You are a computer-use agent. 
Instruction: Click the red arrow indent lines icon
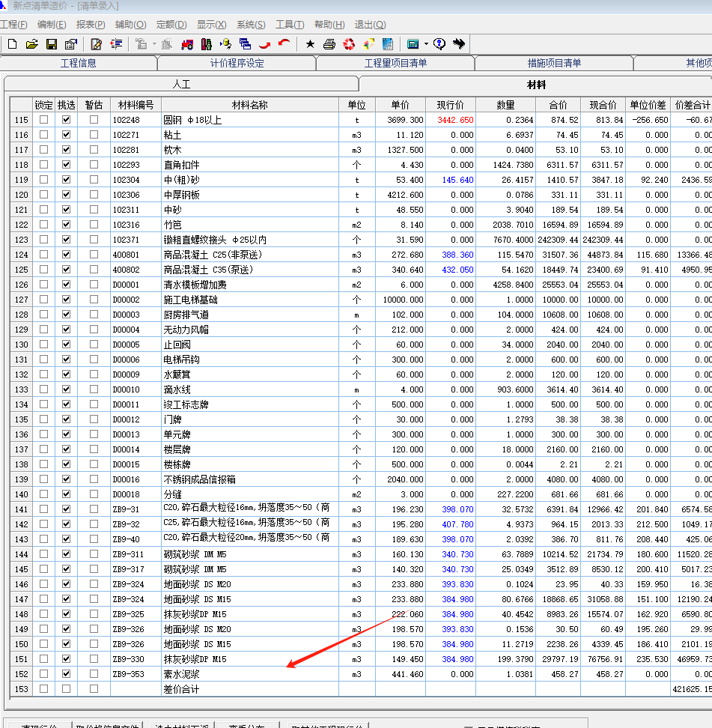point(116,44)
